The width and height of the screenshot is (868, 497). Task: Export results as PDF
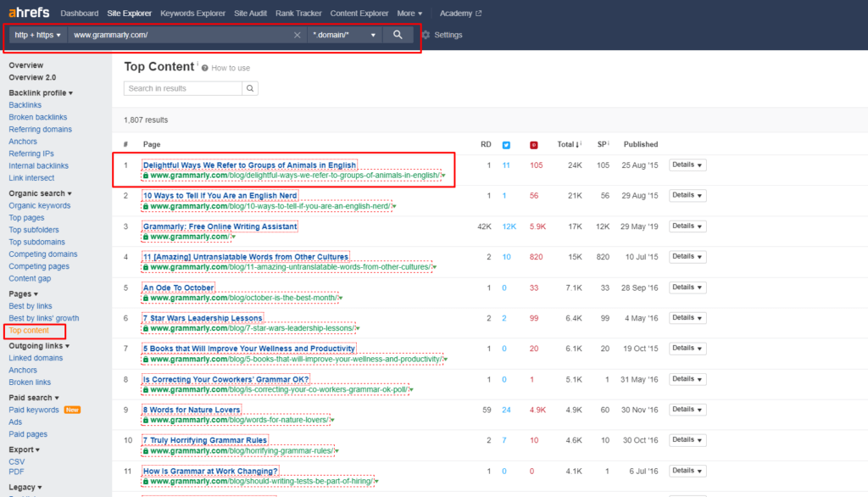16,472
